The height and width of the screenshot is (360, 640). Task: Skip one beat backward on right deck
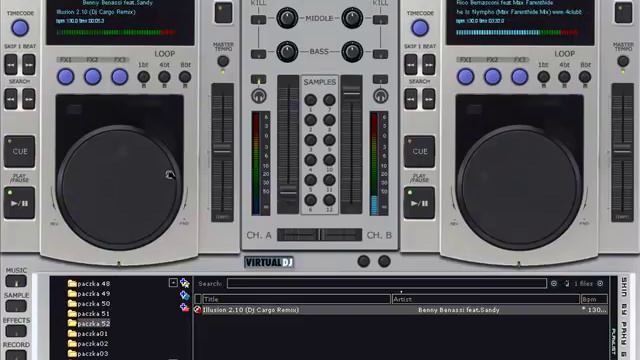(411, 64)
